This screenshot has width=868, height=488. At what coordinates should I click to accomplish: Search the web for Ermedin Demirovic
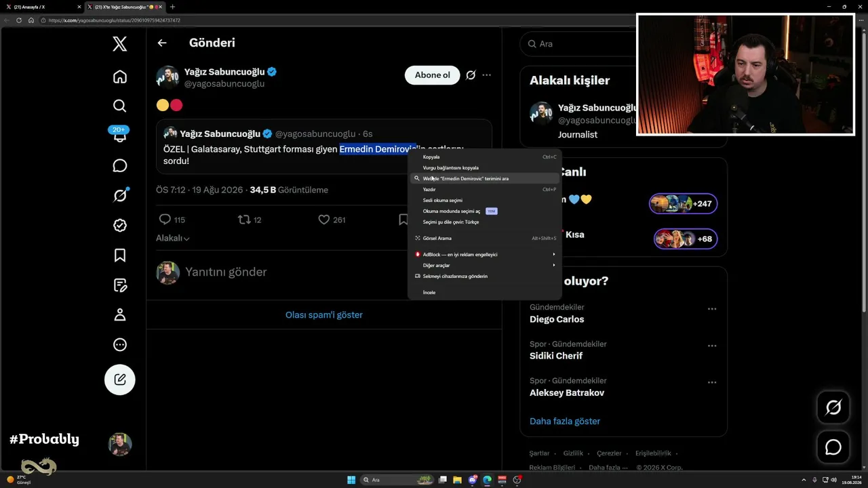(484, 178)
